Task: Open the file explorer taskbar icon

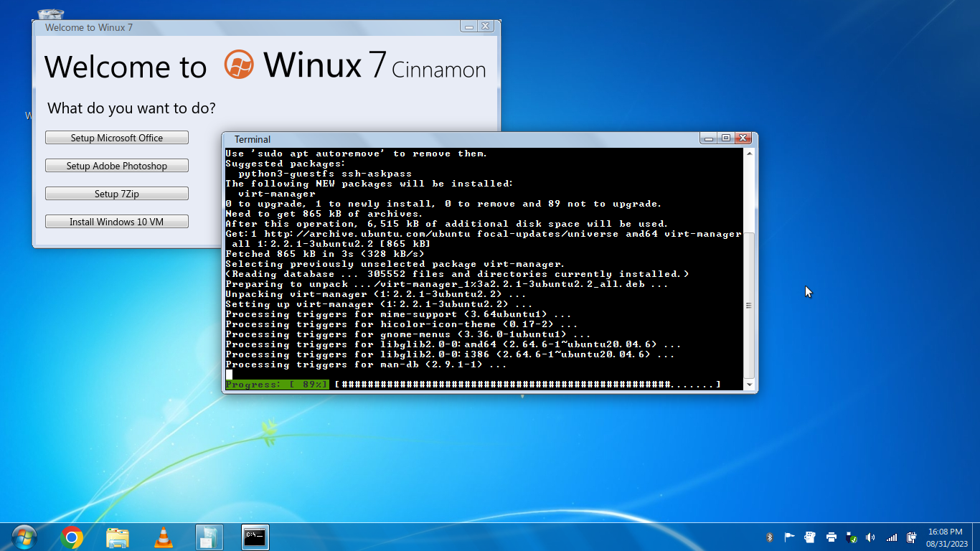Action: [118, 537]
